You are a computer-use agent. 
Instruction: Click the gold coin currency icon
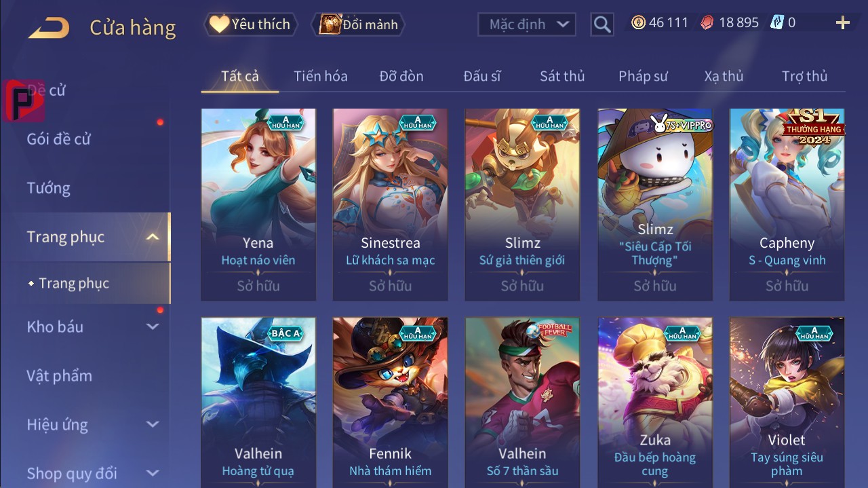(x=638, y=22)
